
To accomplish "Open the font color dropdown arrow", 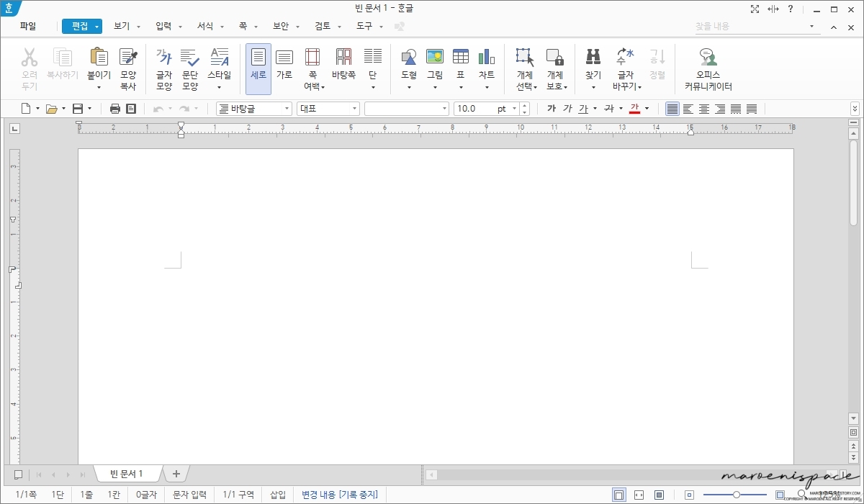I will click(x=647, y=109).
